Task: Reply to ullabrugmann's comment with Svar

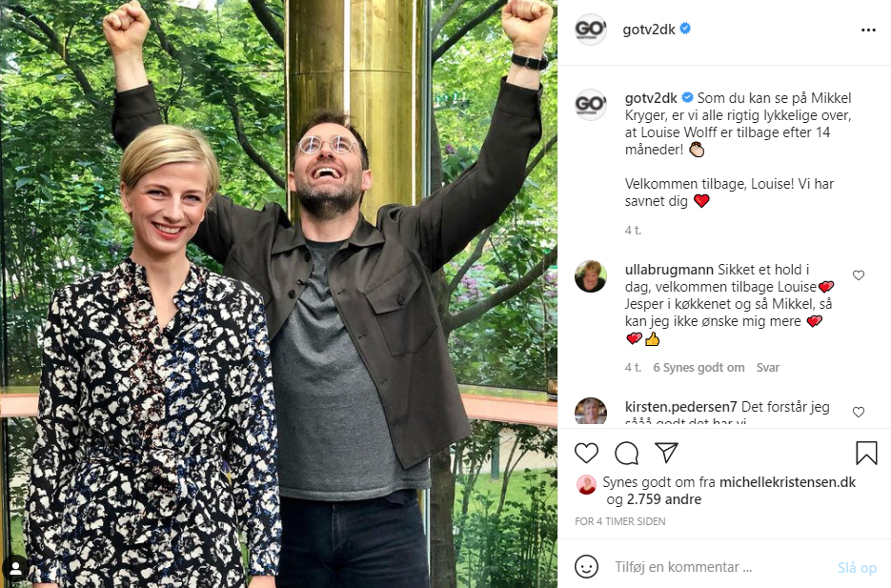Action: [768, 368]
